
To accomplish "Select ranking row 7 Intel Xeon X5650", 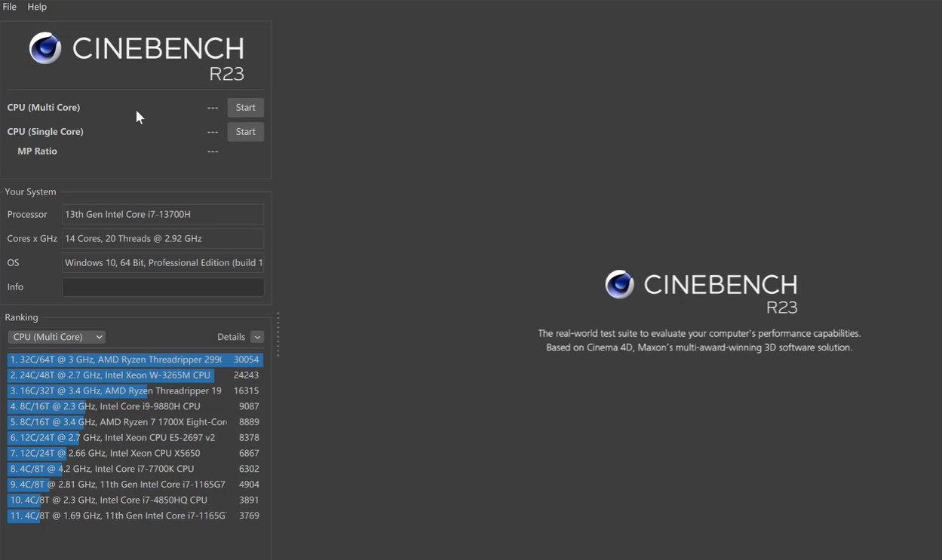I will (135, 453).
